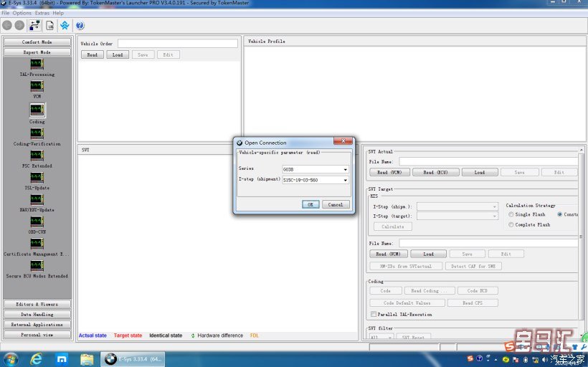This screenshot has width=588, height=367.
Task: Open the TSL-Update module icon
Action: (x=37, y=178)
